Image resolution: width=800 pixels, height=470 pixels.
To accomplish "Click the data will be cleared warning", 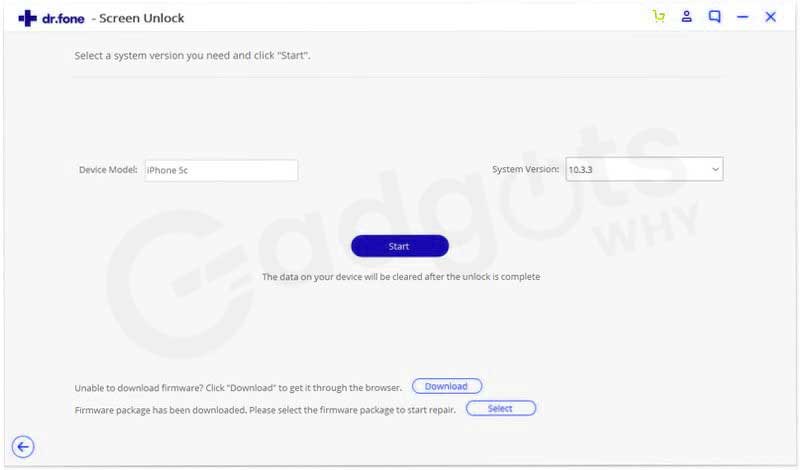I will coord(401,277).
